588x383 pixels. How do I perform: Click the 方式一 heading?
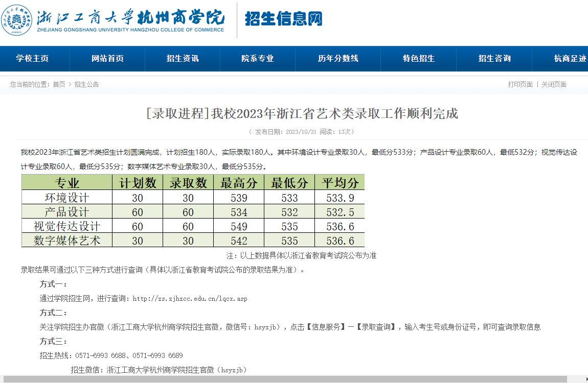53,284
